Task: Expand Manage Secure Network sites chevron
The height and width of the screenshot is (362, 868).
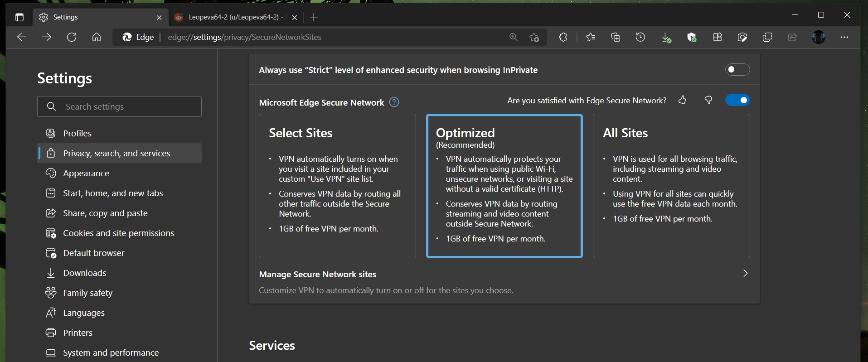Action: [x=745, y=273]
